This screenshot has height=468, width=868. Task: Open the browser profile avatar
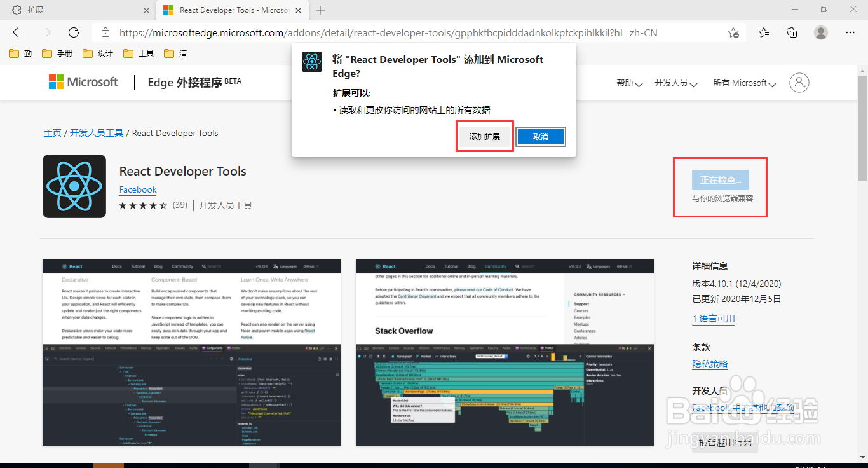(x=821, y=32)
